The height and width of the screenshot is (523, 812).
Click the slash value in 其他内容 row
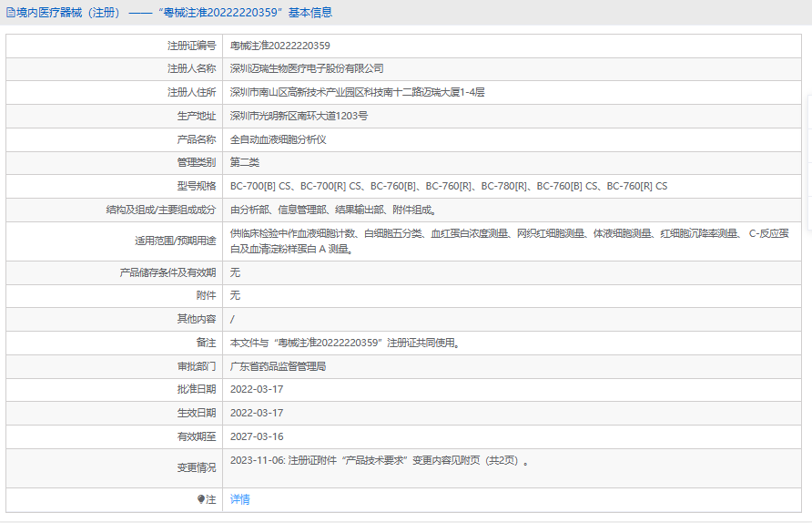point(232,319)
